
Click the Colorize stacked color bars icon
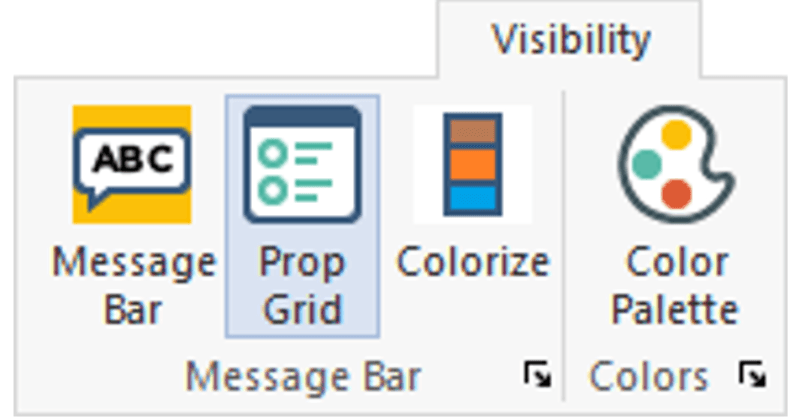tap(473, 164)
